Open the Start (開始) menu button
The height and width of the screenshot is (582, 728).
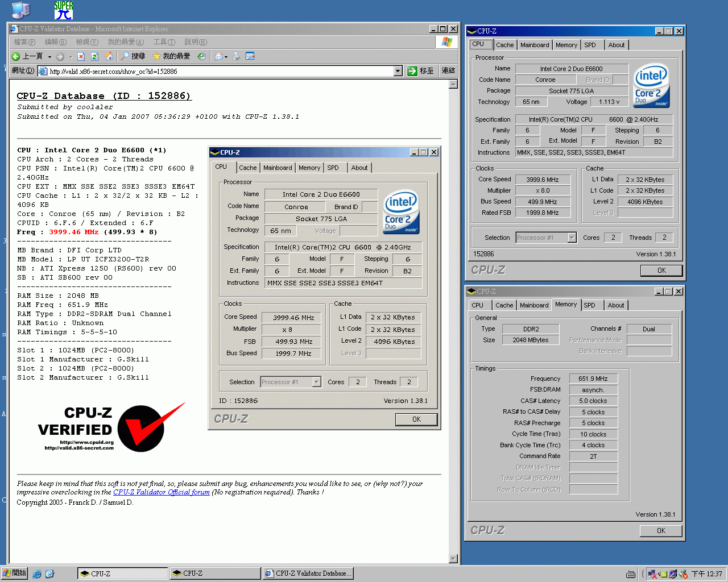14,573
